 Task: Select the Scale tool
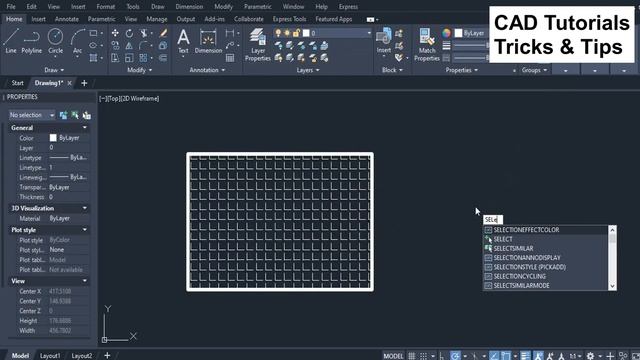129,58
